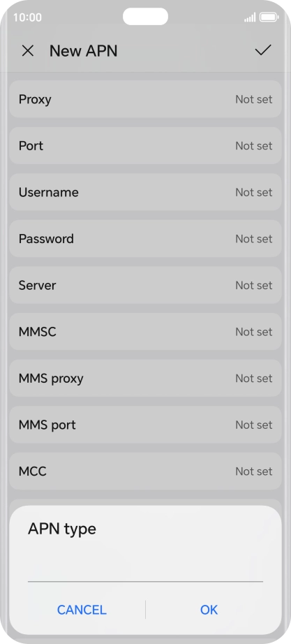Tap the battery status icon
The height and width of the screenshot is (644, 291).
tap(269, 17)
